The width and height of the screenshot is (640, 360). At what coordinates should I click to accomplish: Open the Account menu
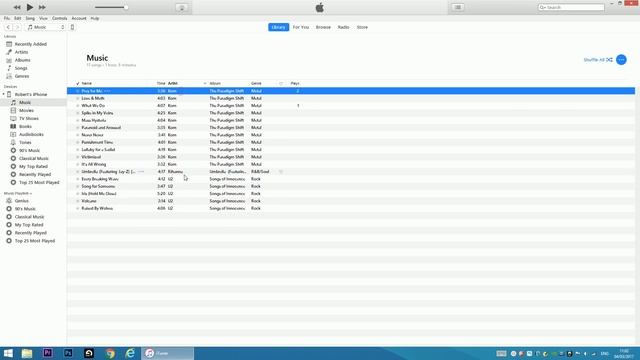(79, 18)
